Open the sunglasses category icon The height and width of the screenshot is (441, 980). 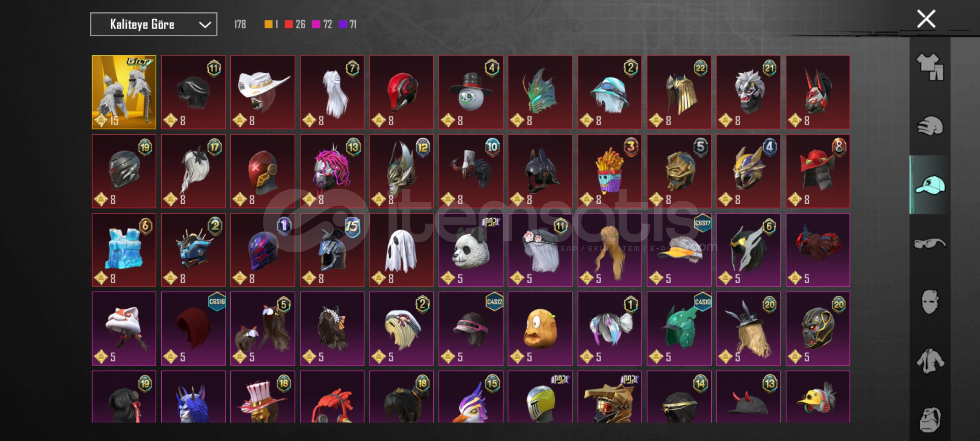click(930, 243)
